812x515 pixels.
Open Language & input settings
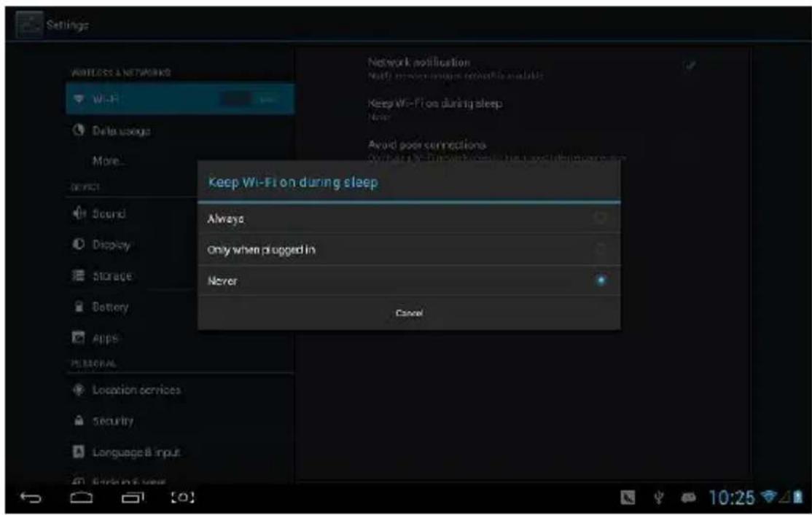pos(180,452)
